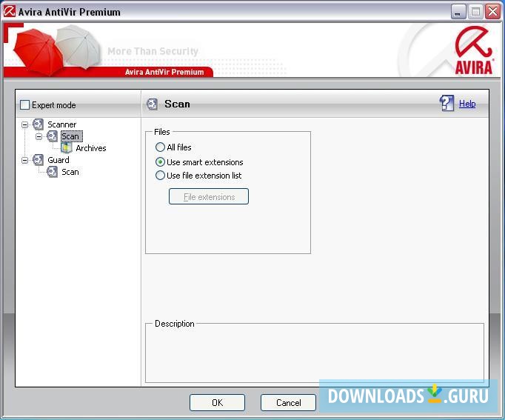Image resolution: width=505 pixels, height=420 pixels.
Task: Minimize the Avira AntiVir window
Action: coord(458,12)
